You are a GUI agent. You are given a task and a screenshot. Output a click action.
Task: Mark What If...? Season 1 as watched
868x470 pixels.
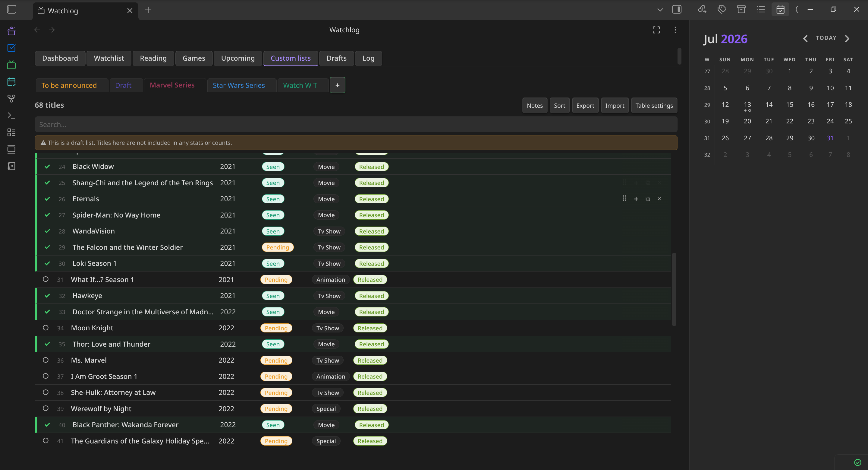(46, 279)
